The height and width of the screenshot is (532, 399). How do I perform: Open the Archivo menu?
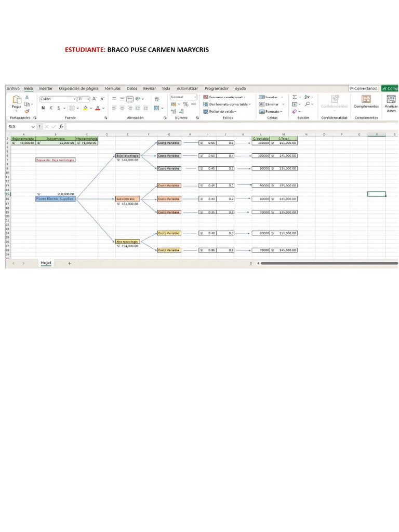(x=13, y=88)
